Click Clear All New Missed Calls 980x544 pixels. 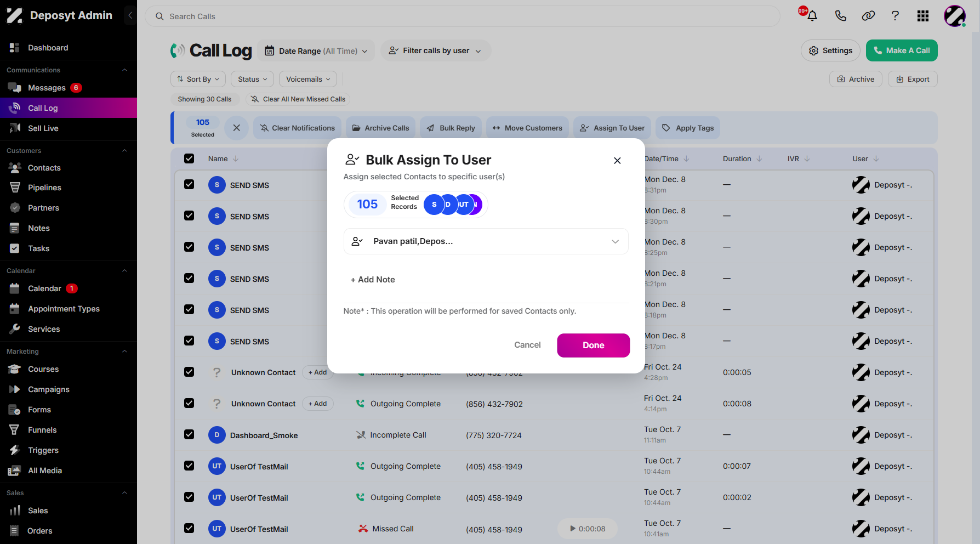(298, 99)
